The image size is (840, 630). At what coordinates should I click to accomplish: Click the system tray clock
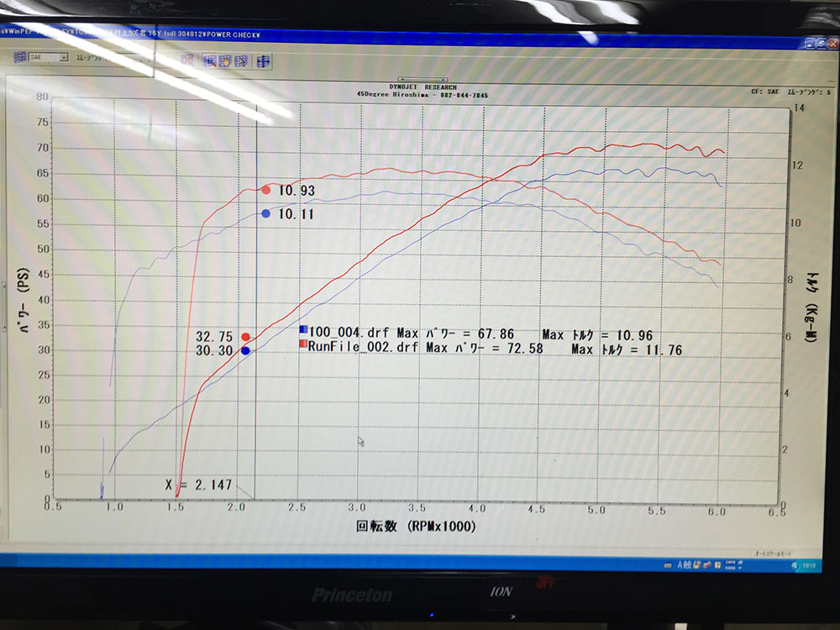(x=809, y=565)
